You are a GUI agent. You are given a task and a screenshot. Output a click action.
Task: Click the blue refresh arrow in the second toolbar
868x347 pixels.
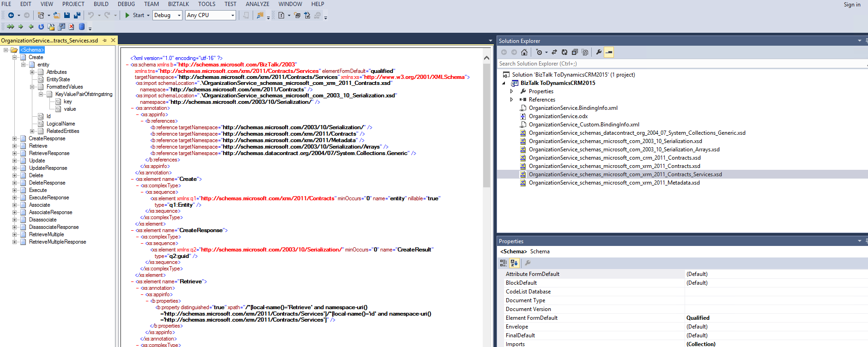[41, 27]
